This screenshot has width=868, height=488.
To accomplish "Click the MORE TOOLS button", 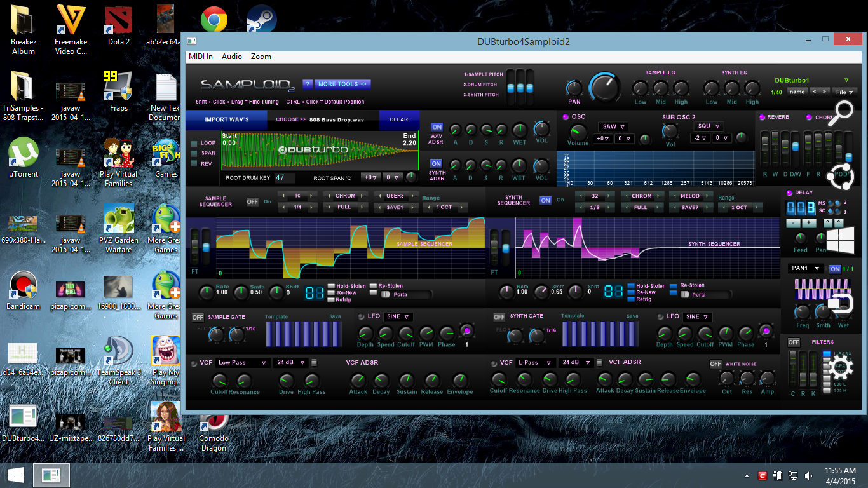I will (343, 84).
